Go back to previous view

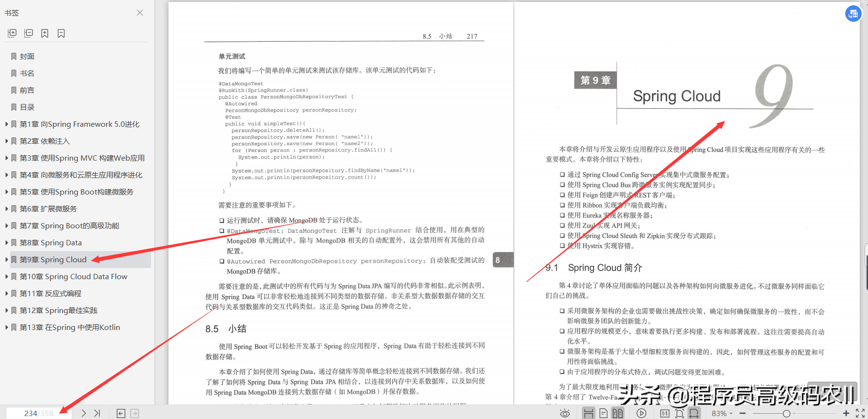click(121, 413)
